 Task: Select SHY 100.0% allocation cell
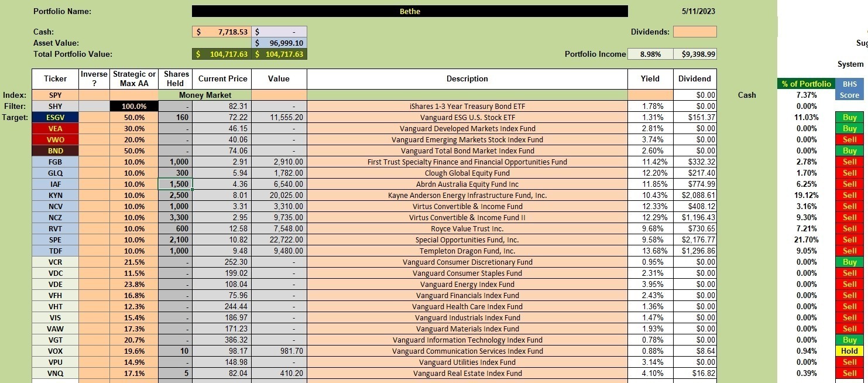pyautogui.click(x=134, y=106)
